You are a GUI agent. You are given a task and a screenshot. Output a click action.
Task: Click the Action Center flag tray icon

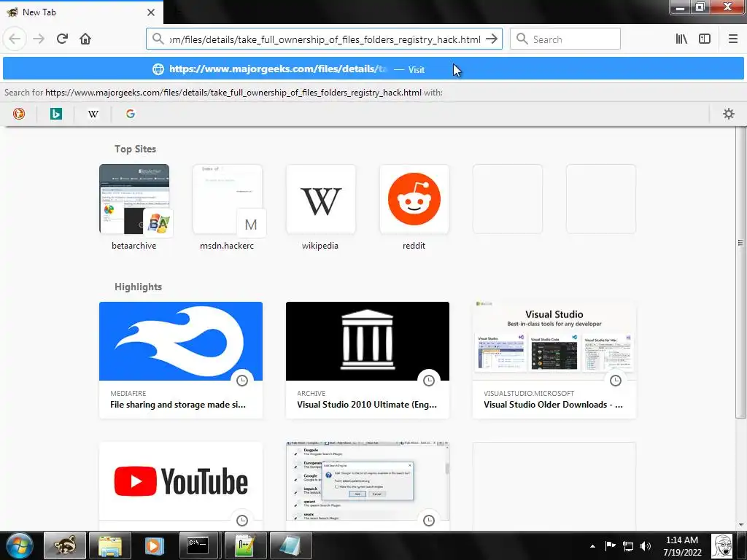pyautogui.click(x=611, y=546)
